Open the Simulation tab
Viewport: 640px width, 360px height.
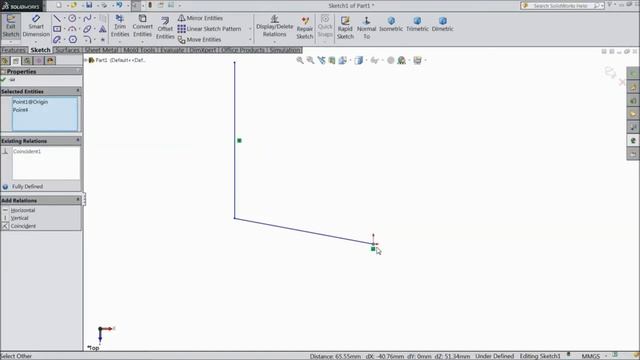[285, 50]
